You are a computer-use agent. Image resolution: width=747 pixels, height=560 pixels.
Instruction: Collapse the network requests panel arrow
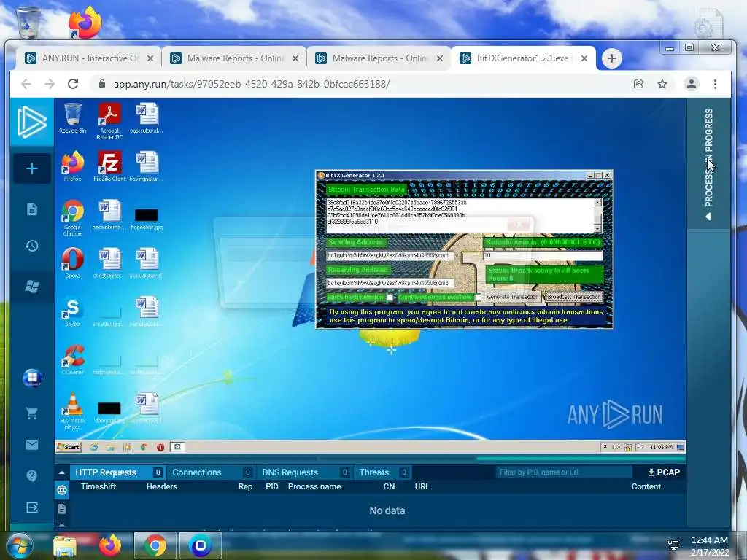pyautogui.click(x=62, y=472)
